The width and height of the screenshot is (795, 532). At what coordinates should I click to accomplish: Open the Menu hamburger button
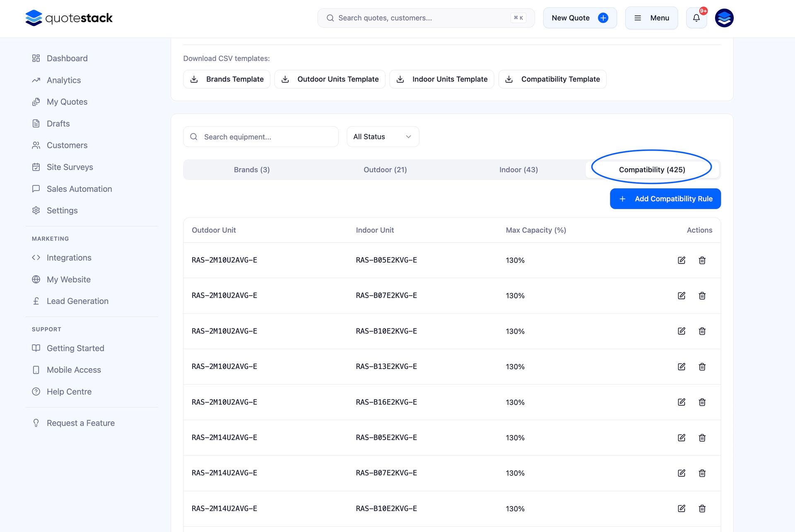click(x=651, y=18)
